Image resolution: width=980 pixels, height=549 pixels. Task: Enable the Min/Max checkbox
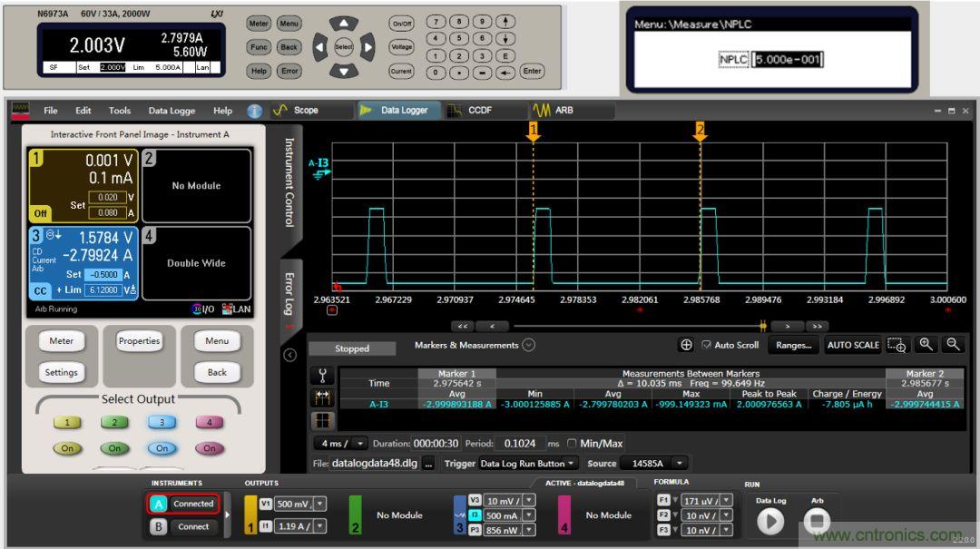[572, 444]
